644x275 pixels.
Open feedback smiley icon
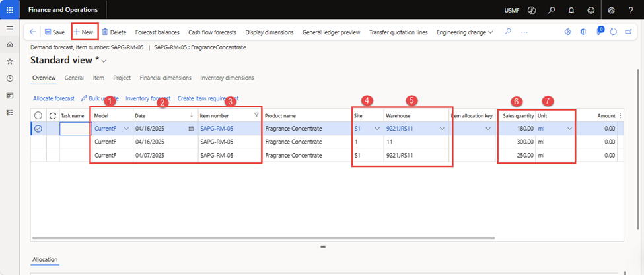point(591,10)
